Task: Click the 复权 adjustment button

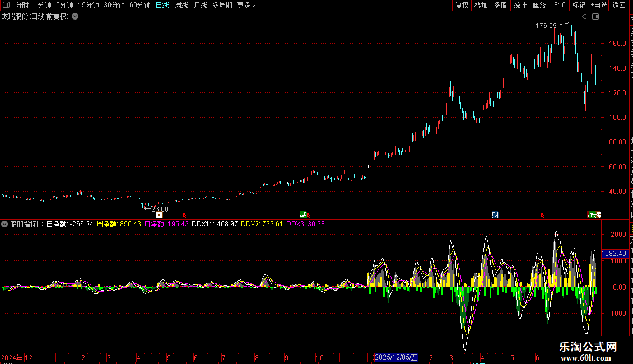Action: click(x=462, y=5)
